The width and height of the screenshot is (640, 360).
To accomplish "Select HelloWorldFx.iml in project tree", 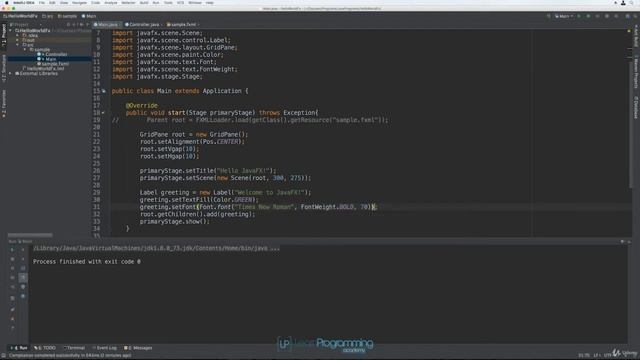I will [x=44, y=69].
